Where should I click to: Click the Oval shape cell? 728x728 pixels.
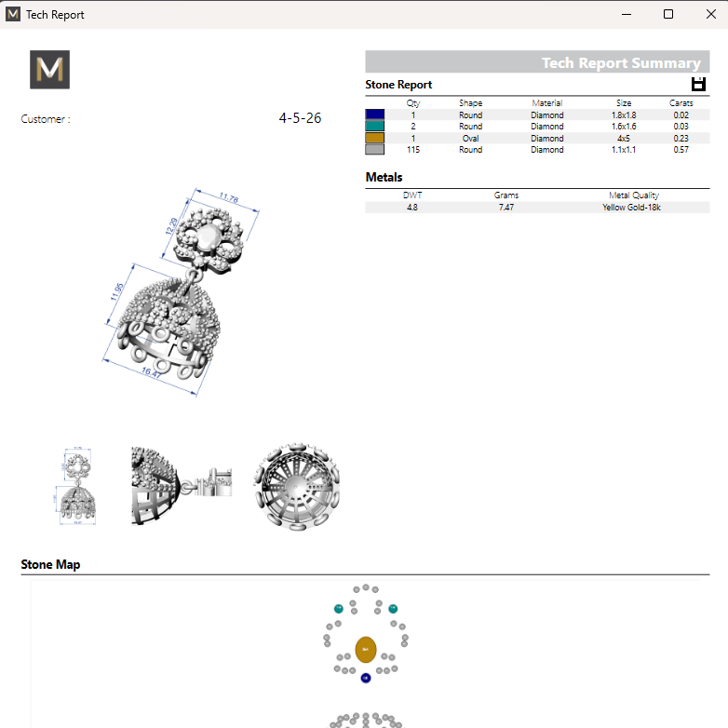click(471, 139)
